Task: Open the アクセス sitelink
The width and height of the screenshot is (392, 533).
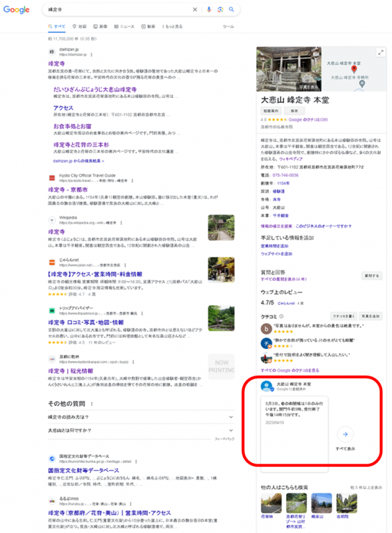Action: [x=63, y=108]
